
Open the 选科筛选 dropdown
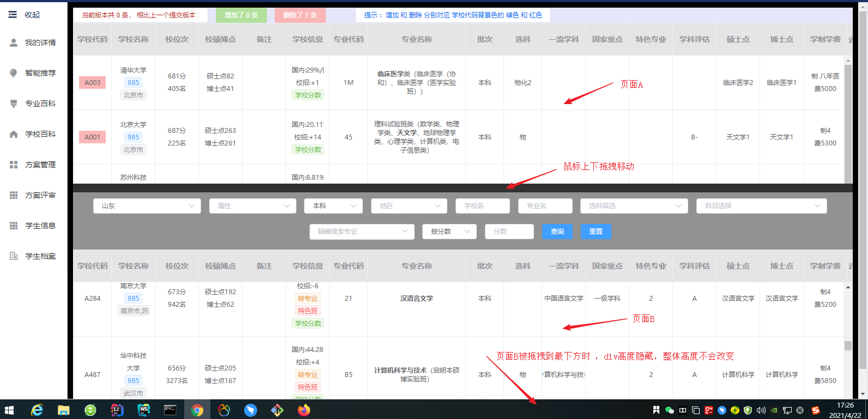point(634,206)
